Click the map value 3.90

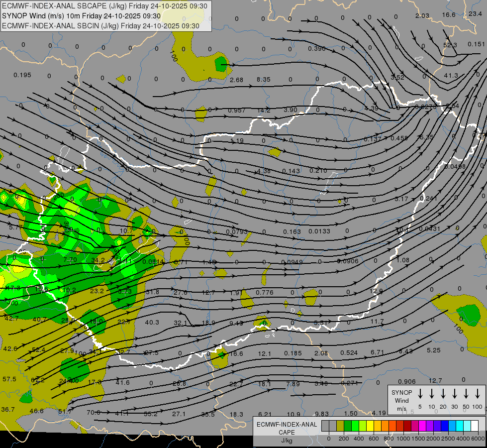point(291,110)
